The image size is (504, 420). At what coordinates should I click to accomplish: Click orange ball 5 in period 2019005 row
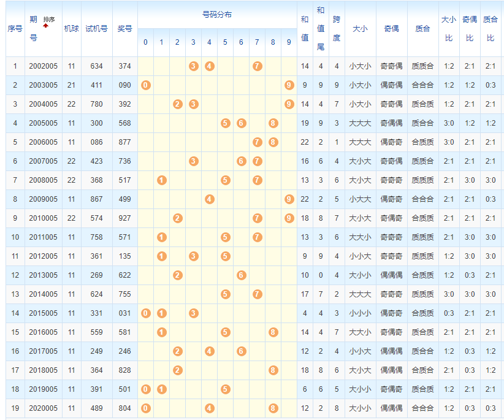225,389
